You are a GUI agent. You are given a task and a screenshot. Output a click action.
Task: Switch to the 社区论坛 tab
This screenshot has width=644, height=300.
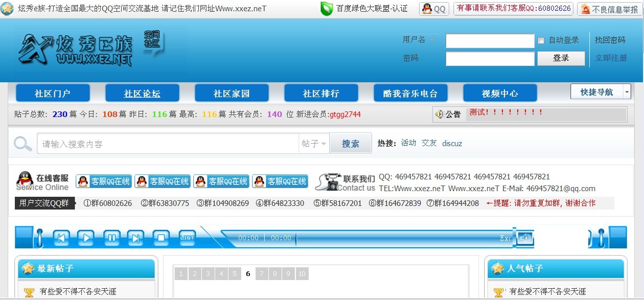[142, 93]
